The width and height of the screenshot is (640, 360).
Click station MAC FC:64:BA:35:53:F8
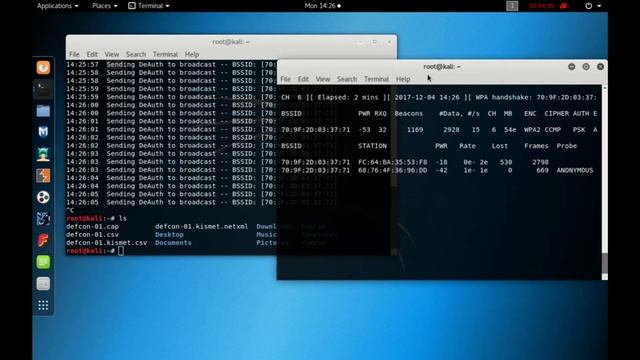(393, 162)
